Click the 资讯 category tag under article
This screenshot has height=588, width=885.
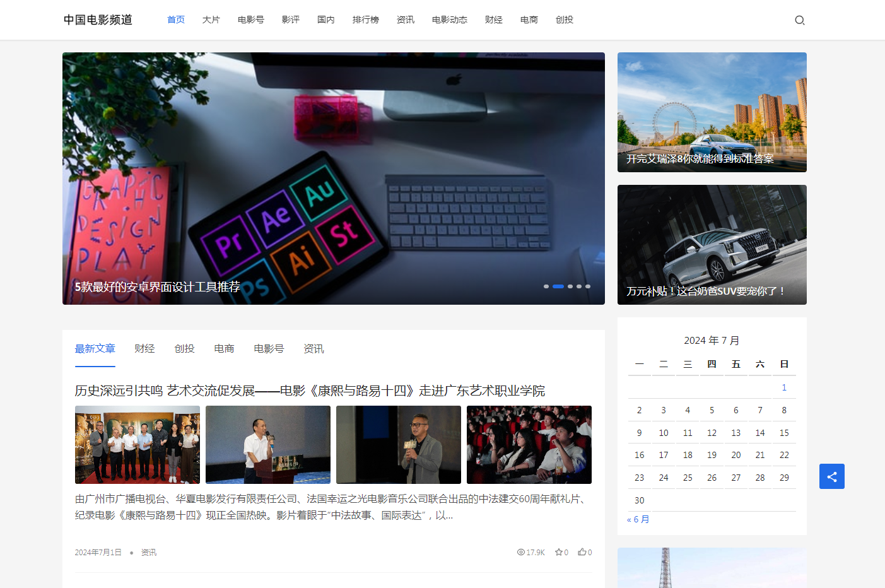point(149,553)
